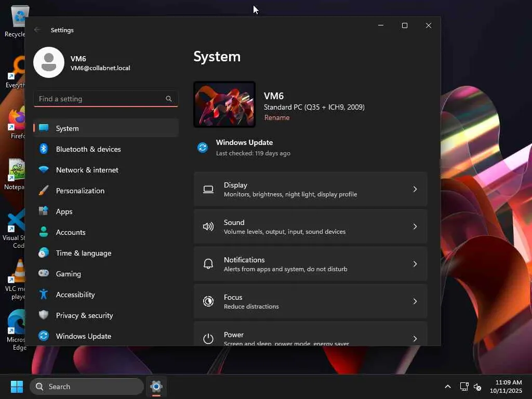Open the Sound settings chevron
The width and height of the screenshot is (532, 399).
[415, 227]
